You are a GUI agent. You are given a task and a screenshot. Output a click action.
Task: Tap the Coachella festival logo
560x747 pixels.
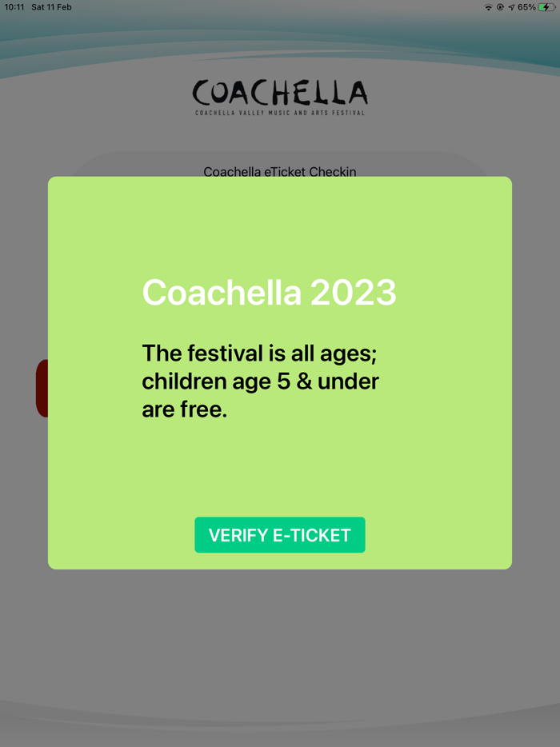click(x=279, y=90)
